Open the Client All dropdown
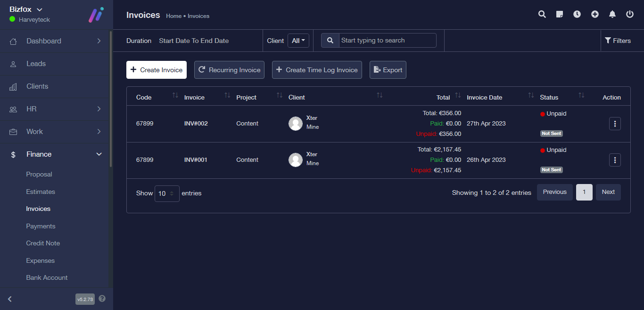The height and width of the screenshot is (310, 644). coord(298,41)
